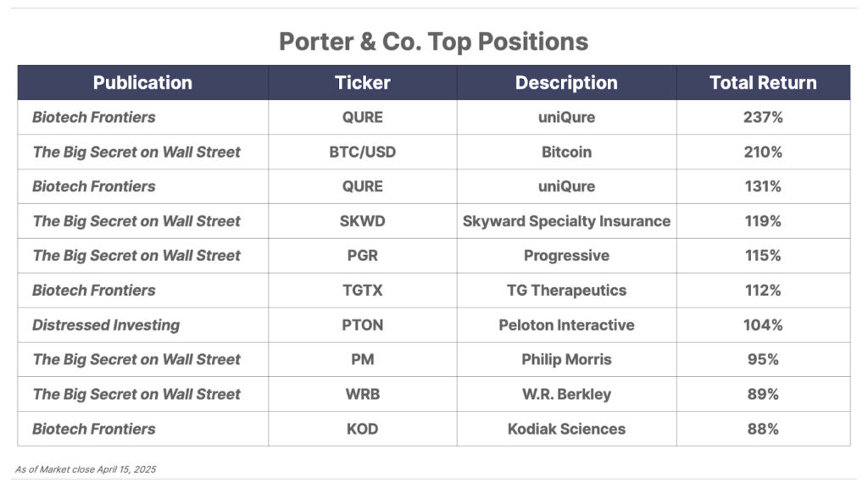
Task: Click the Porter & Co. Top Positions title
Action: coord(433,42)
